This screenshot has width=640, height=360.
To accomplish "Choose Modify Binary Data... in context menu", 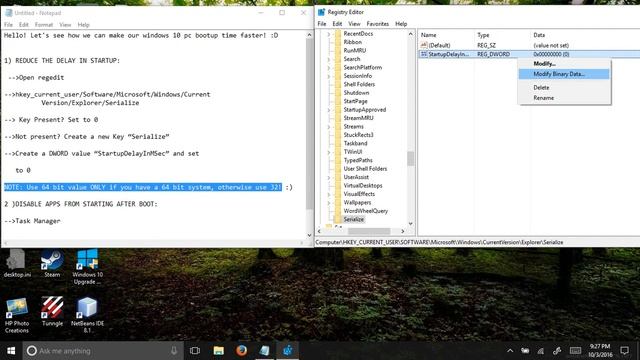I will point(565,74).
